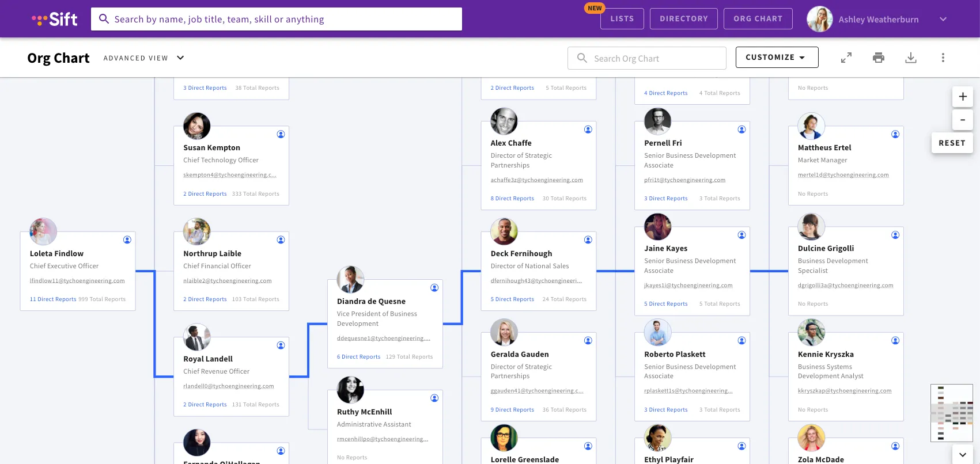Viewport: 980px width, 464px height.
Task: Click profile icon on Deck Fernihough card
Action: click(588, 239)
